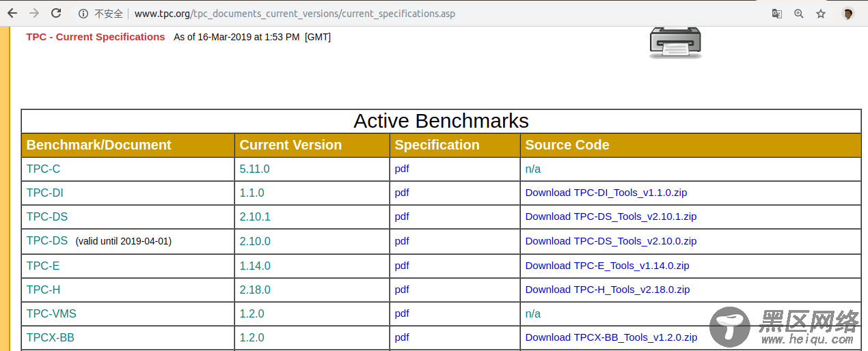The width and height of the screenshot is (868, 351).
Task: Click the As of 16-Mar-2019 timestamp text
Action: click(252, 37)
